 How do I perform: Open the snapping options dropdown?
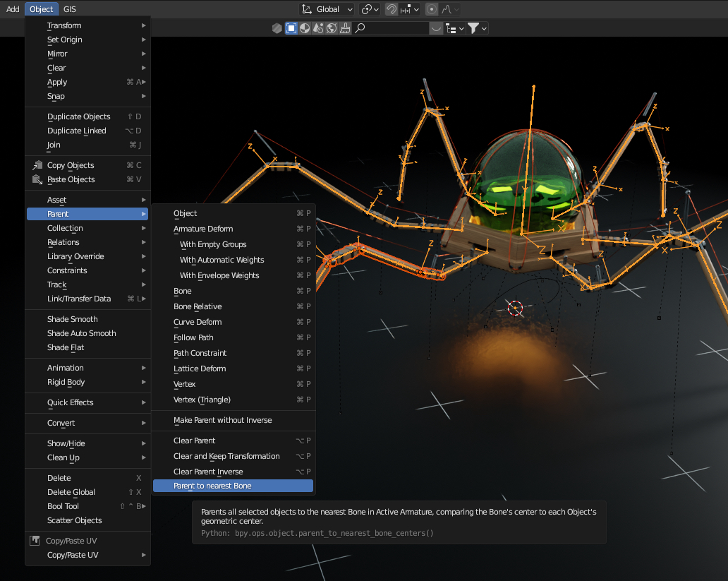[x=410, y=9]
